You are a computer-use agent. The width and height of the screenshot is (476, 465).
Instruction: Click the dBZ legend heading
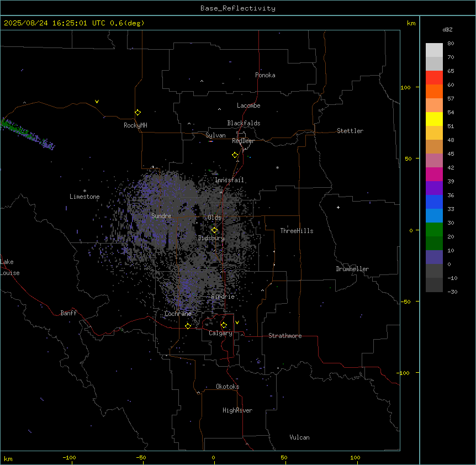[x=447, y=29]
